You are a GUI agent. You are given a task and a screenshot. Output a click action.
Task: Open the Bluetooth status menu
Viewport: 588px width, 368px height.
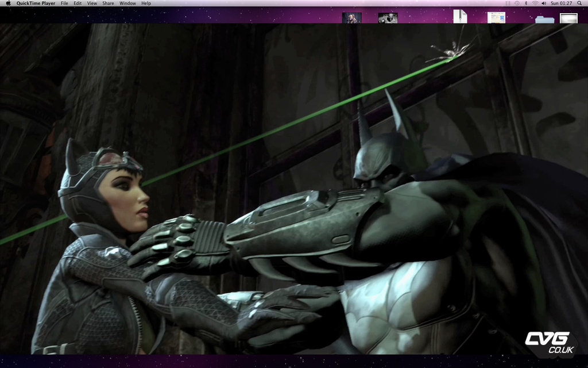click(x=526, y=3)
